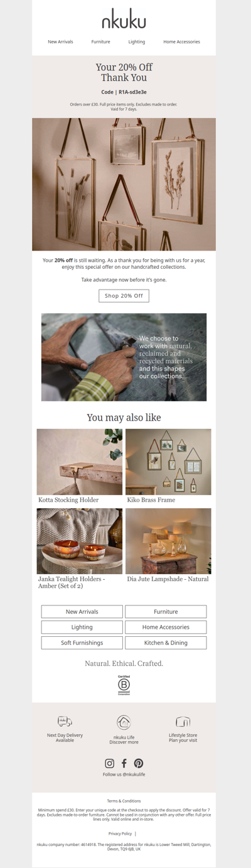Open the Pinterest icon link

coord(139,763)
